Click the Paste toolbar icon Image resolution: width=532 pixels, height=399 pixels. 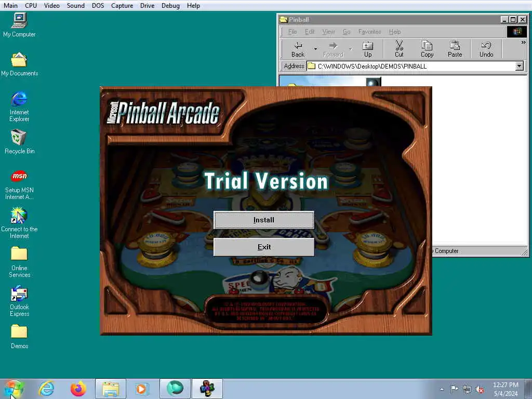(x=455, y=49)
